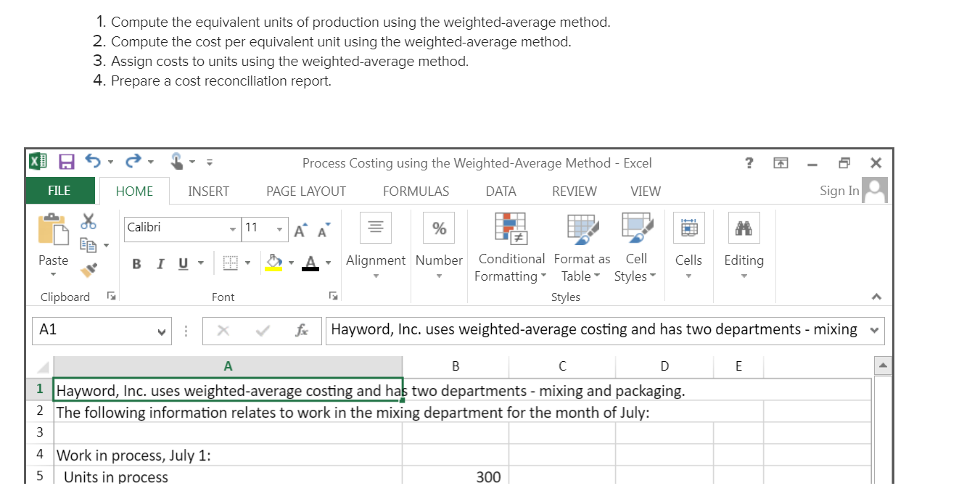Click the Sign In link
The width and height of the screenshot is (980, 499).
point(839,190)
